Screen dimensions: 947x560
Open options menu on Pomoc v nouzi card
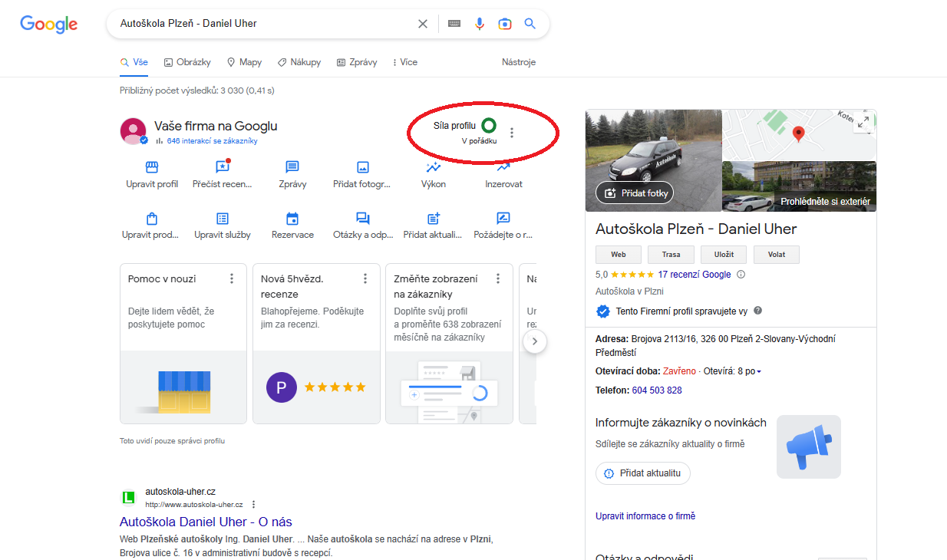232,278
